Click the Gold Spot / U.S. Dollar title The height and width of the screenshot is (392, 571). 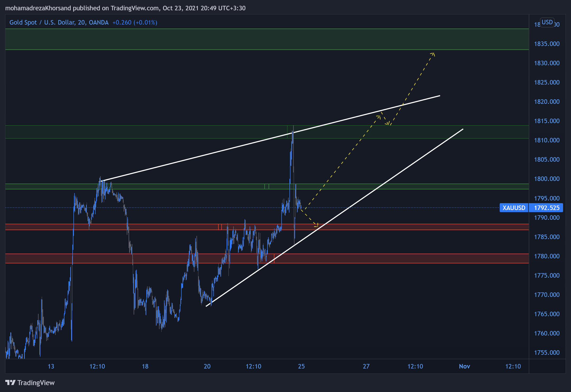click(59, 22)
